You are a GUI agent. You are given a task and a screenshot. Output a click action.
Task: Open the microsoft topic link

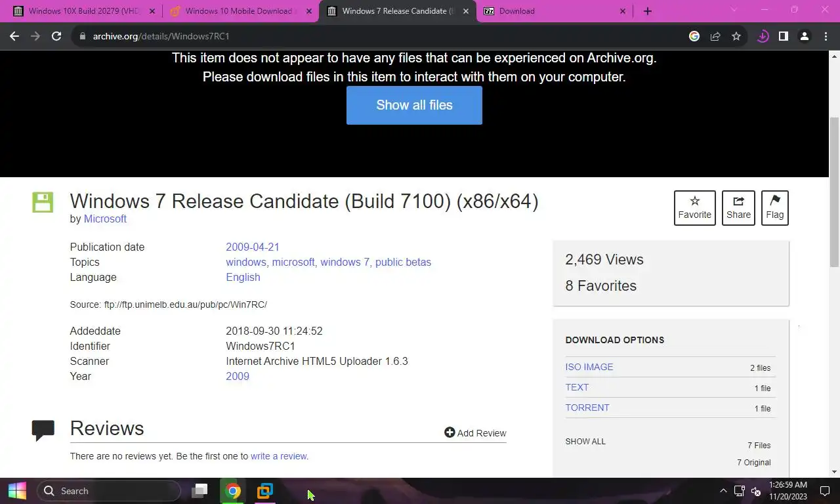[293, 262]
